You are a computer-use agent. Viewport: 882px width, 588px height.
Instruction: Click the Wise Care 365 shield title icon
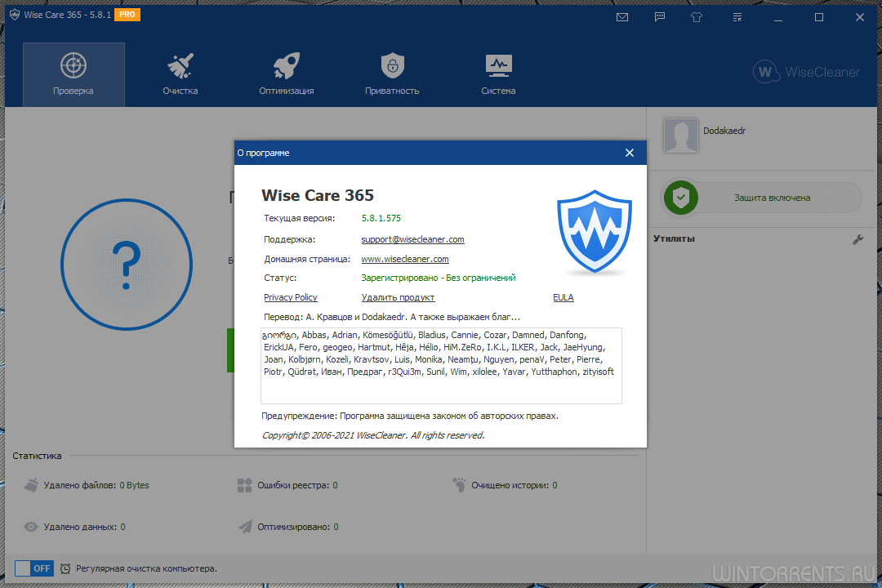[15, 15]
